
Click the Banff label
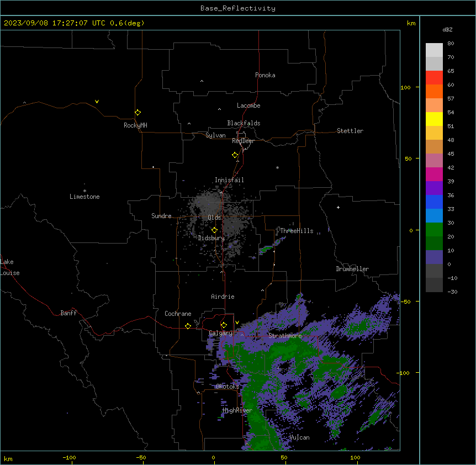[x=68, y=313]
